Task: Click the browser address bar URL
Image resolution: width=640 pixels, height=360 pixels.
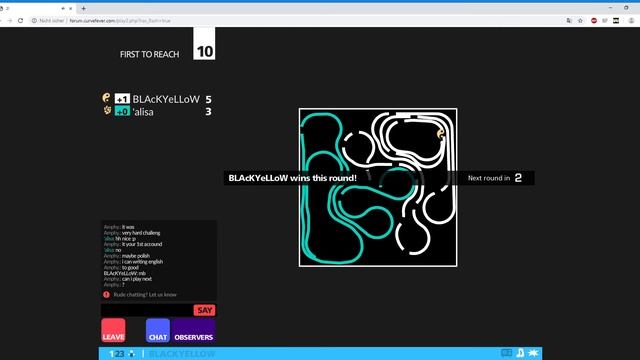Action: click(x=120, y=20)
